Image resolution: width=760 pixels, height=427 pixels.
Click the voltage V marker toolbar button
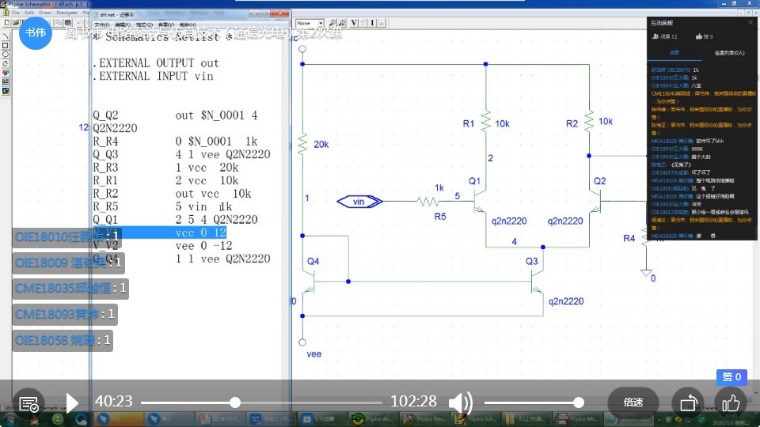tap(354, 23)
